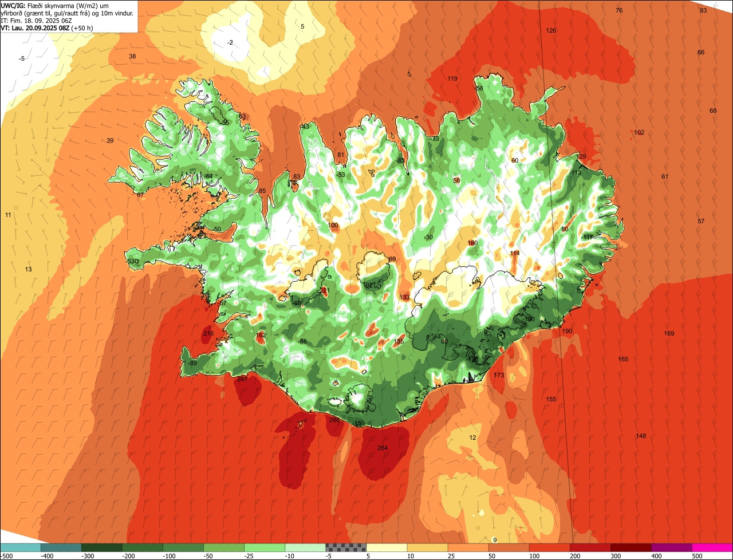Click the value '57' on the east side
This screenshot has height=560, width=733.
pos(701,221)
